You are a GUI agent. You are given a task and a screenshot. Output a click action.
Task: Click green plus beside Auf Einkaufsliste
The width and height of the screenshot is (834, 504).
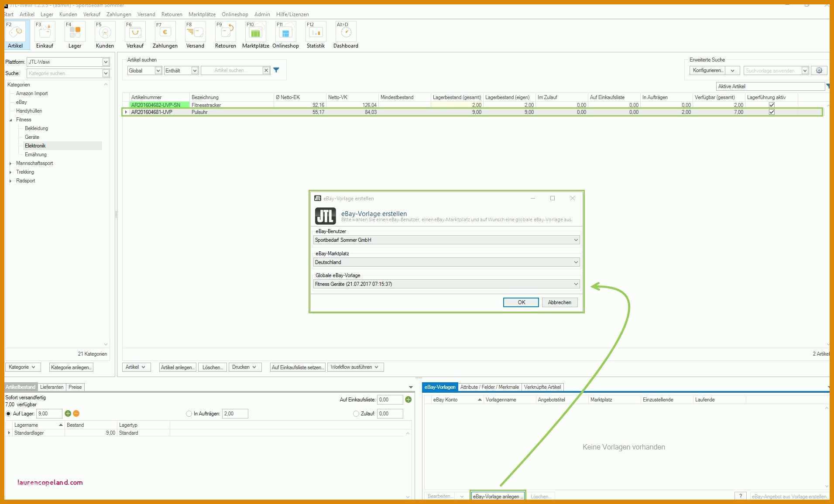click(408, 400)
